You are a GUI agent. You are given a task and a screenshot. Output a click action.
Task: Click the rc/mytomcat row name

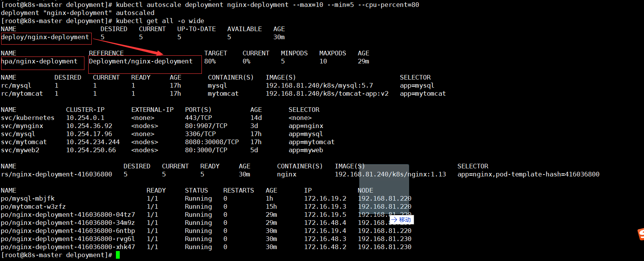[22, 93]
